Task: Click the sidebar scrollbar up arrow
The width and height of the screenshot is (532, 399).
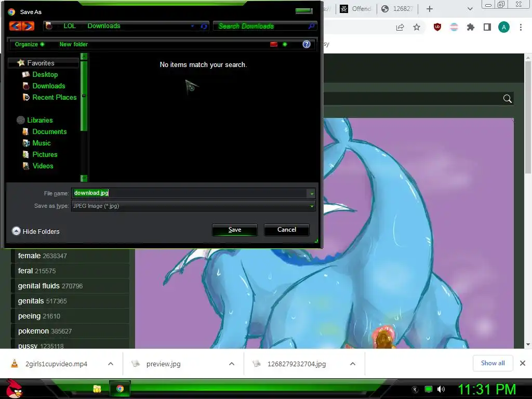Action: point(84,56)
